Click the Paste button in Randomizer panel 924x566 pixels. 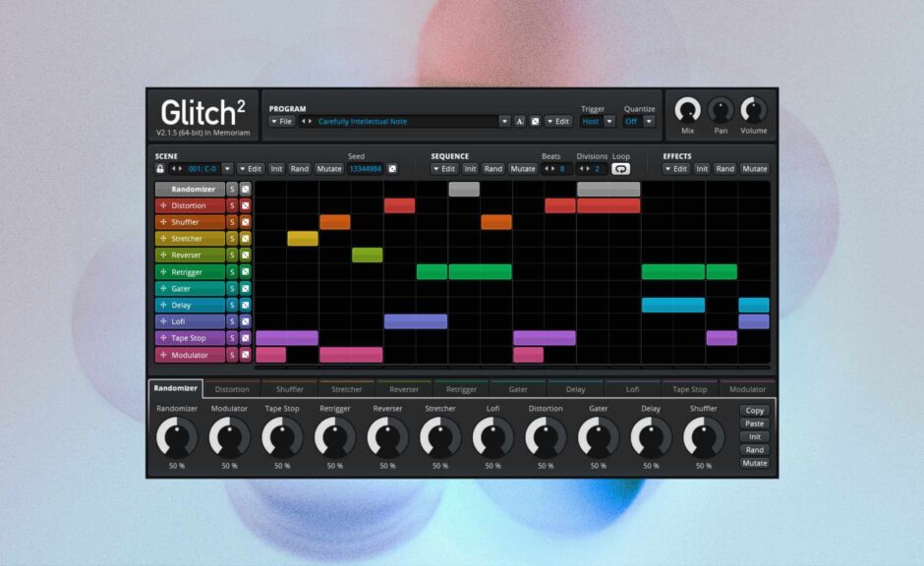[x=754, y=424]
